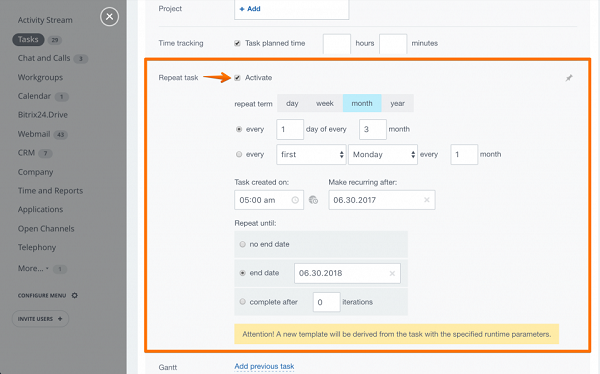The width and height of the screenshot is (600, 374).
Task: Select the end date radio button
Action: (x=243, y=273)
